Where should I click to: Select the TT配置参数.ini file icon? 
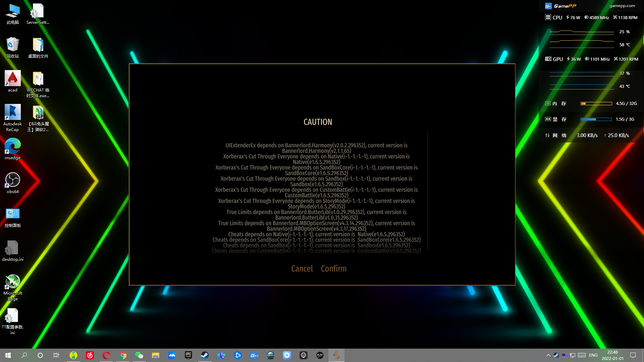[x=13, y=321]
